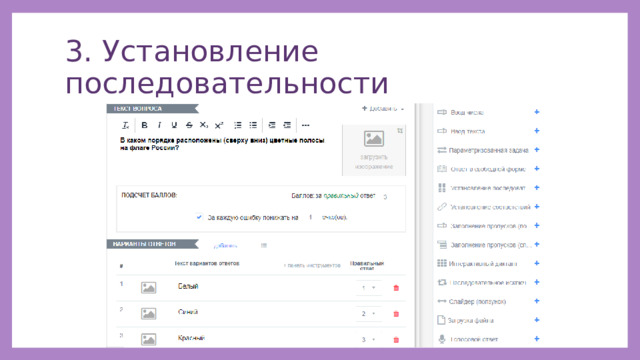Apply subscript formatting

pos(204,125)
